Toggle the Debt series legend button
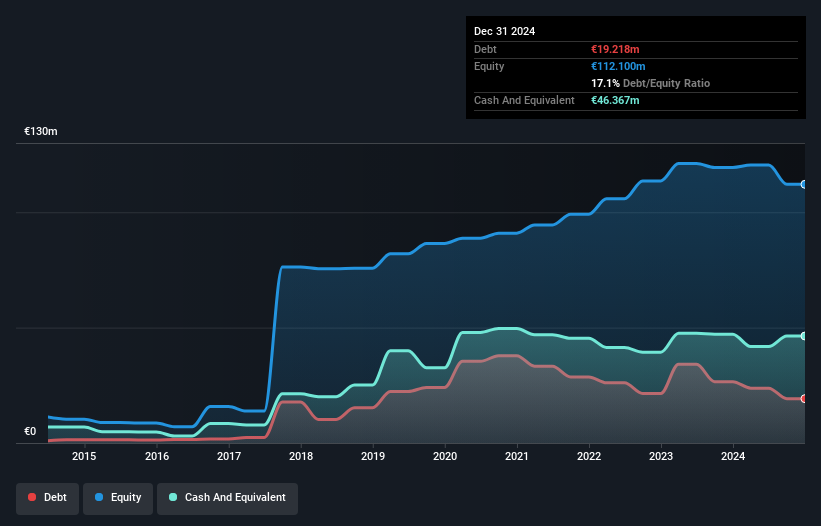This screenshot has height=526, width=821. pos(47,498)
